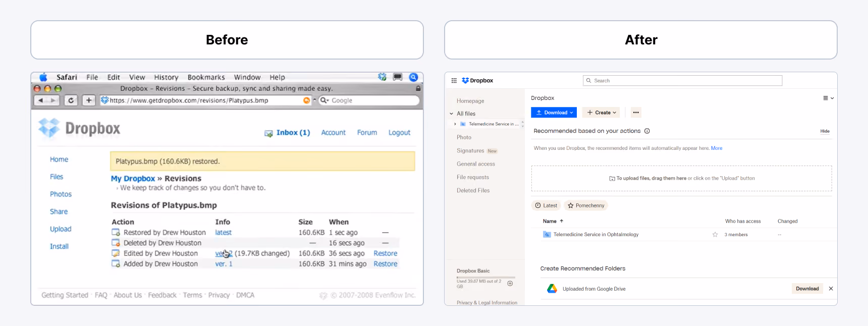Open the list view options dropdown

829,98
